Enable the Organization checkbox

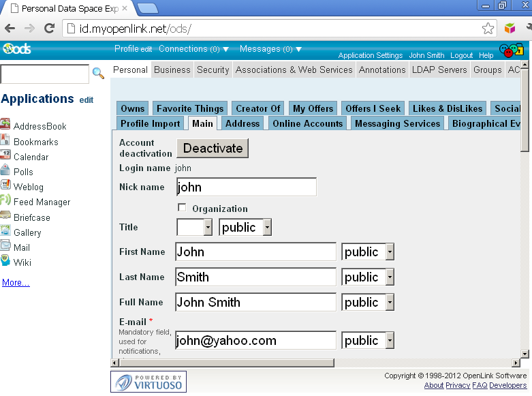(x=182, y=208)
